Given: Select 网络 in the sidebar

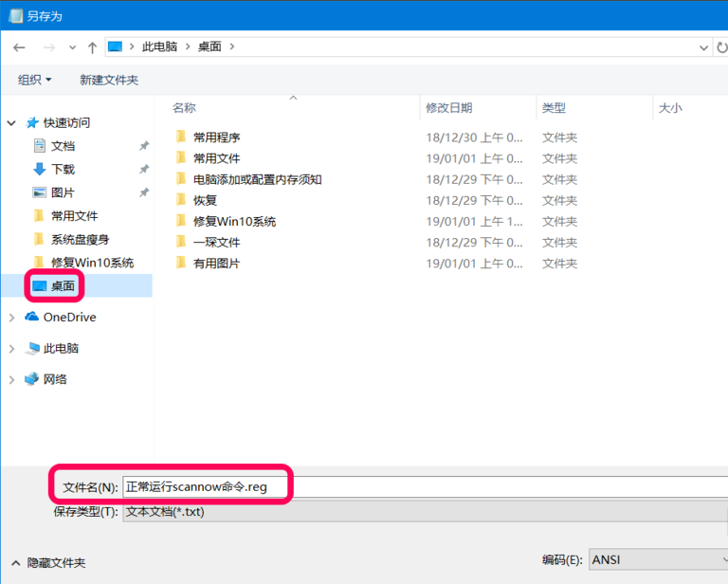Looking at the screenshot, I should pos(55,379).
